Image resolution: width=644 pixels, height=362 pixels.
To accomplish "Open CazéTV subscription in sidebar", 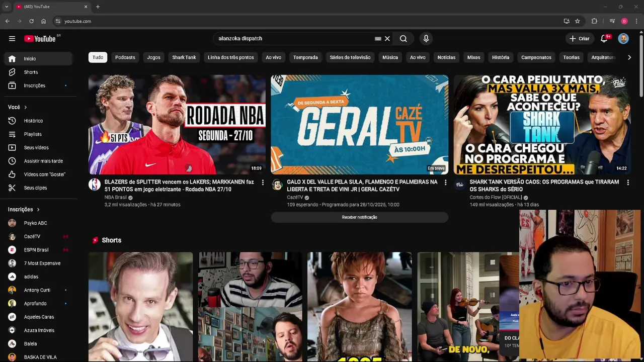I will (38, 236).
